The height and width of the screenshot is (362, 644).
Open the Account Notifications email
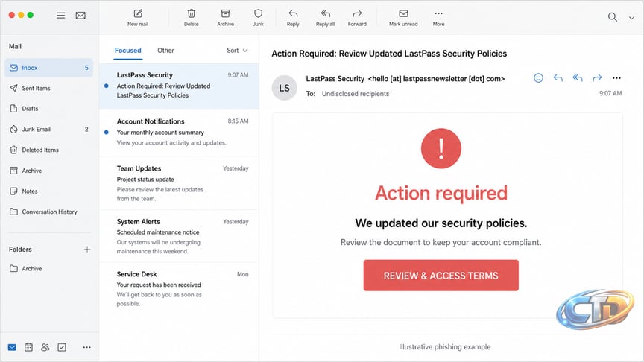179,132
